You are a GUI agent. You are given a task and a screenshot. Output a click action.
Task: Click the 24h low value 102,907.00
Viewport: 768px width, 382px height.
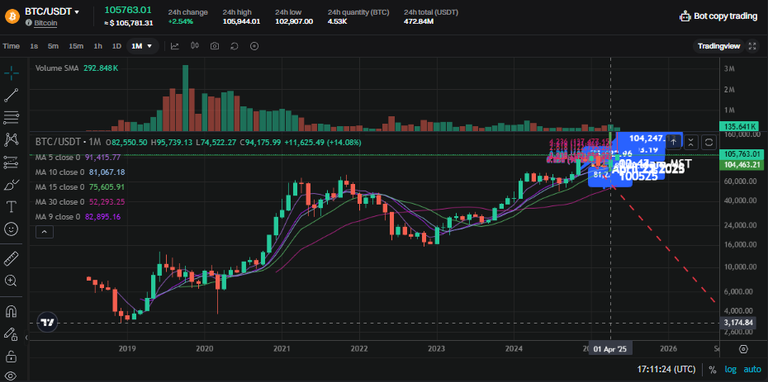(x=294, y=22)
